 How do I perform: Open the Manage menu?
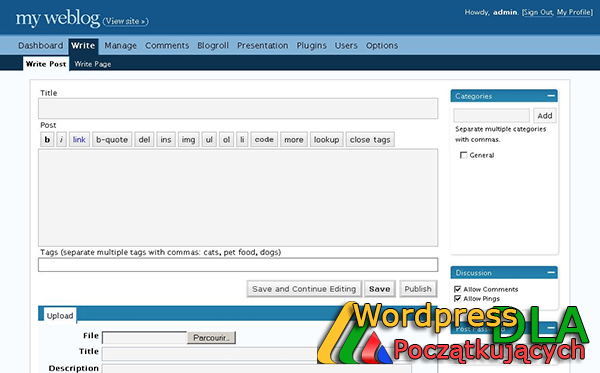[121, 46]
